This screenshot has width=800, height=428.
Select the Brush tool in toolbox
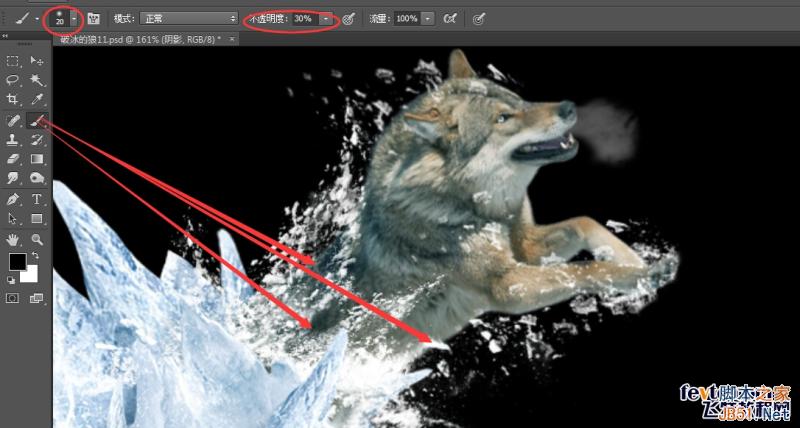37,121
